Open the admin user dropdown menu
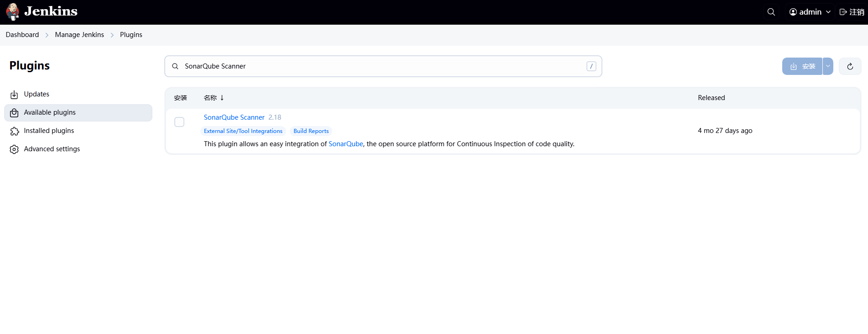The width and height of the screenshot is (868, 334). click(810, 12)
